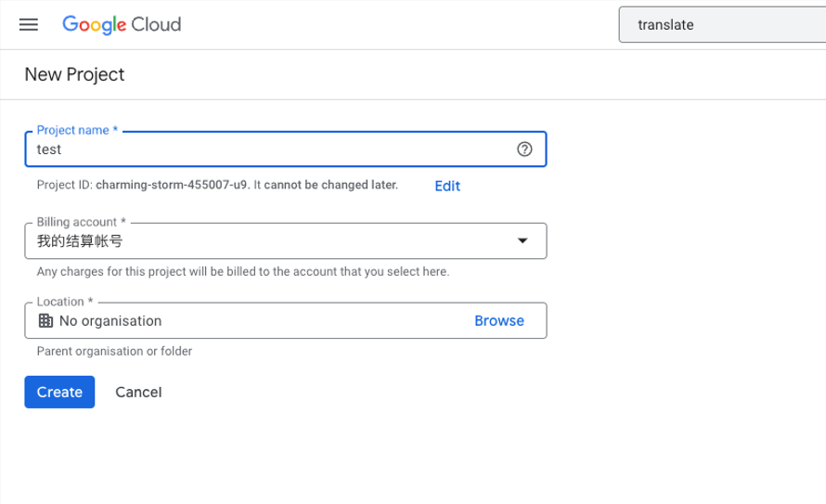The height and width of the screenshot is (504, 826).
Task: Click the charming-storm-455007-u9 project ID text
Action: coord(172,185)
